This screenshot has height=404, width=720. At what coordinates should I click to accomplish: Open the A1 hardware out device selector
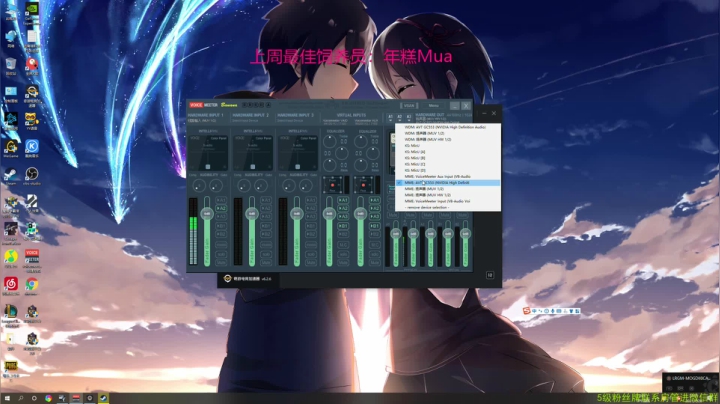(x=390, y=118)
